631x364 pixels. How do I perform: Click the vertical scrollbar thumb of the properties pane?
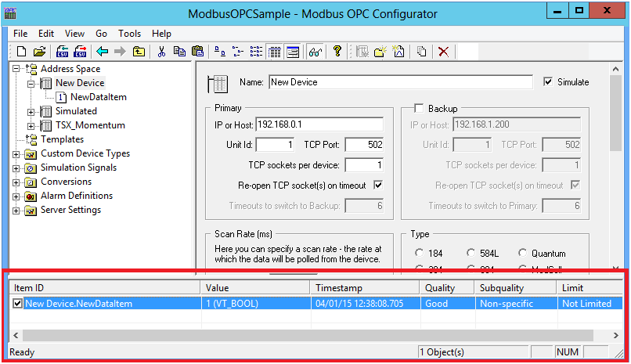pos(615,114)
